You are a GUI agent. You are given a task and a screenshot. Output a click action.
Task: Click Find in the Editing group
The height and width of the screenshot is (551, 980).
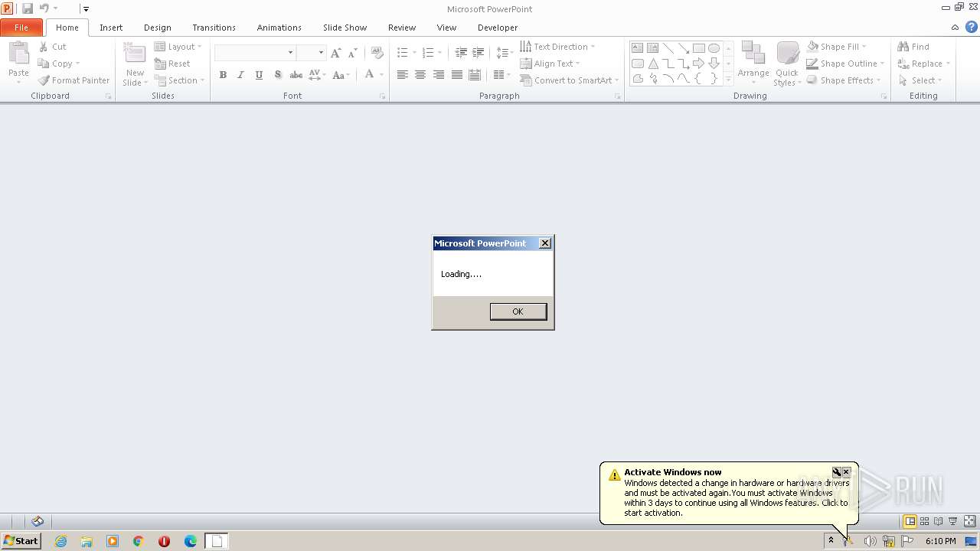point(913,47)
